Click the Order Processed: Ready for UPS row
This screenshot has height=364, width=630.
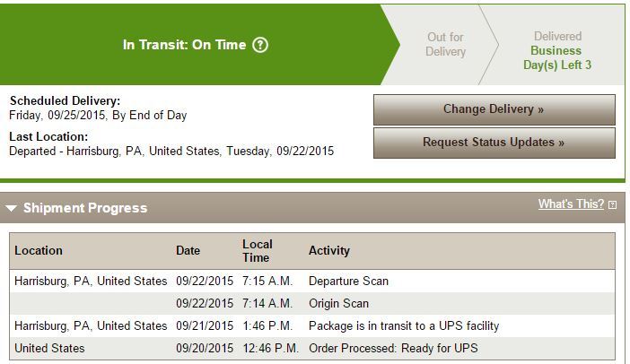tap(393, 348)
